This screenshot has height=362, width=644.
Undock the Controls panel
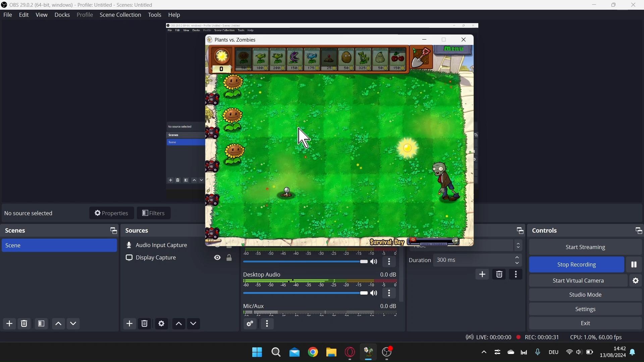(639, 231)
